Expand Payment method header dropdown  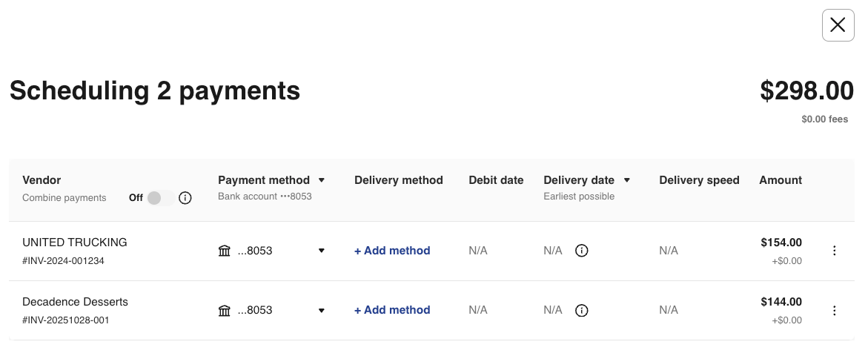[322, 180]
